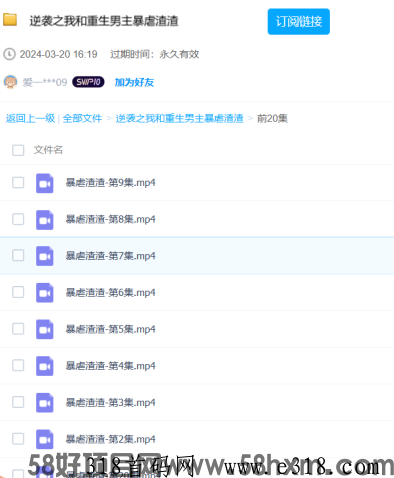Click video icon of 暴虐渣渣-第4集.mp4
Viewport: 394px width, 478px height.
45,366
